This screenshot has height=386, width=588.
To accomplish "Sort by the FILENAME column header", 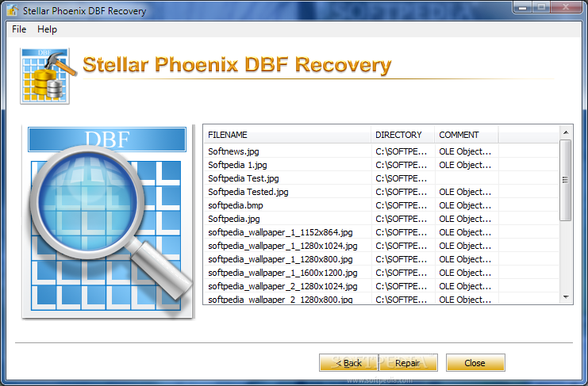I will (287, 135).
